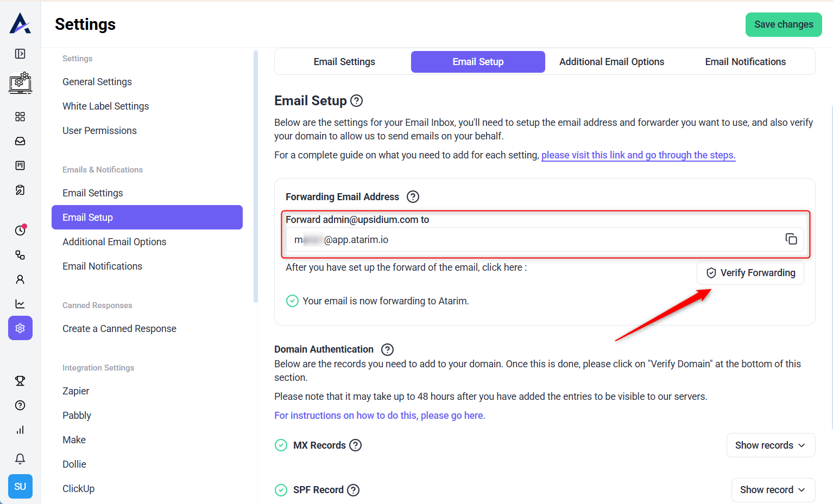Image resolution: width=833 pixels, height=504 pixels.
Task: Click the Verify Forwarding button
Action: 750,273
